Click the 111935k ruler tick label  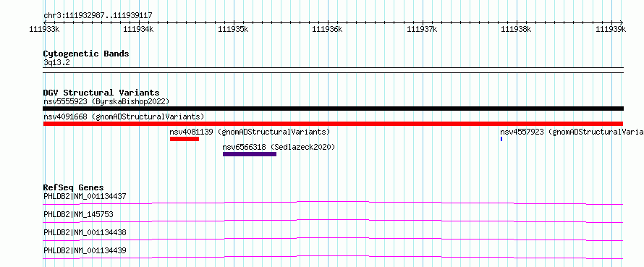[233, 29]
